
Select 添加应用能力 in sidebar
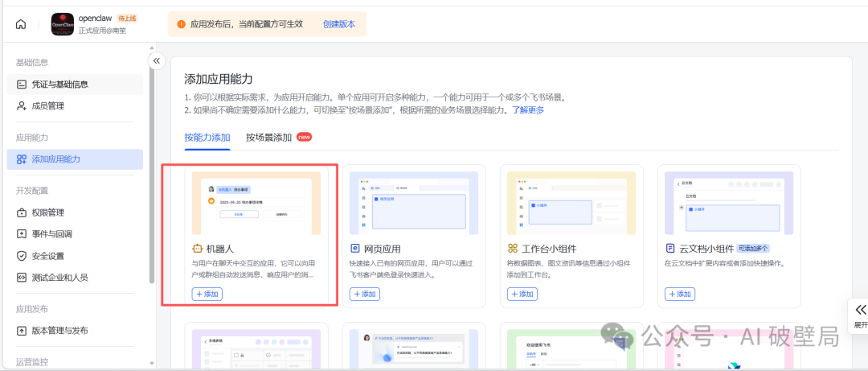pos(75,159)
